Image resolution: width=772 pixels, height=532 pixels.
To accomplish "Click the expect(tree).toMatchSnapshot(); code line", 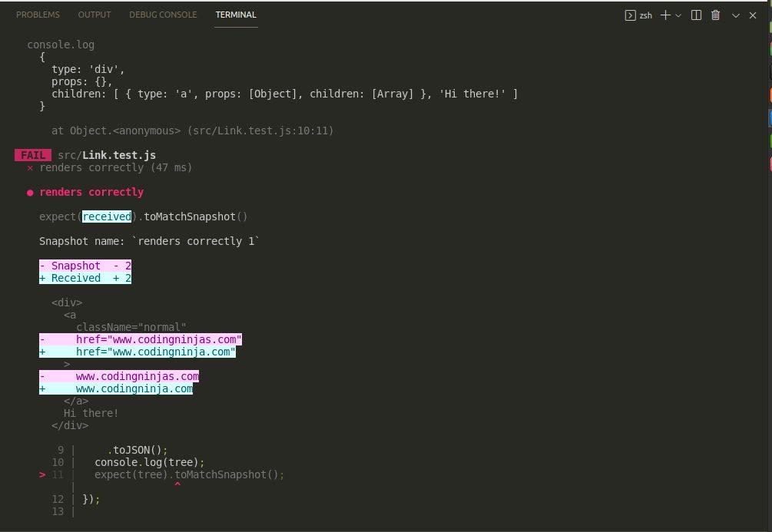I will [190, 475].
